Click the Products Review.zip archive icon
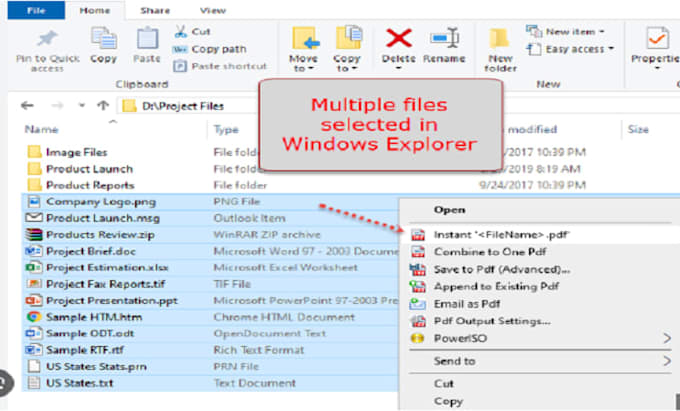The image size is (680, 411). [x=34, y=235]
